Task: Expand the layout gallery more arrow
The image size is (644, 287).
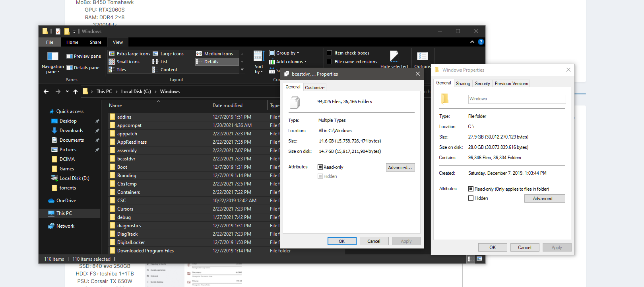Action: click(x=242, y=70)
